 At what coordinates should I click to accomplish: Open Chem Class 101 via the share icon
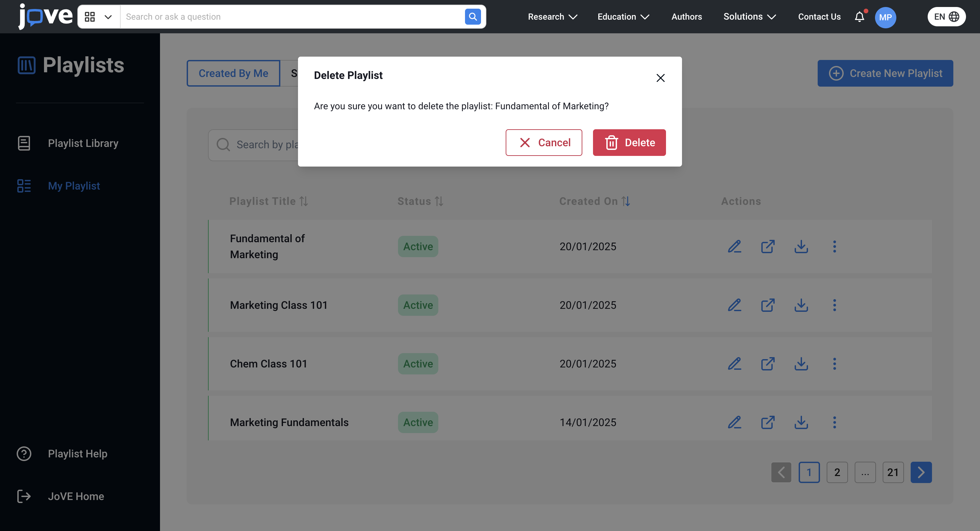(768, 364)
